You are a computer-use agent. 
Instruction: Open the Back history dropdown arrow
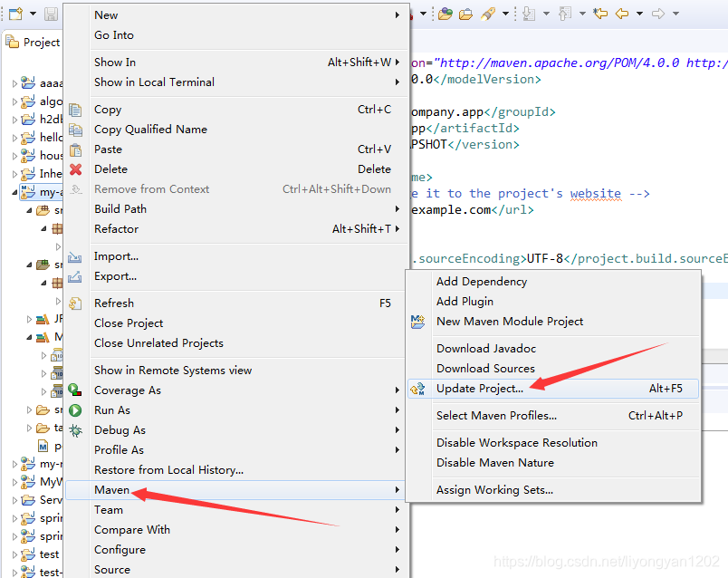(640, 14)
